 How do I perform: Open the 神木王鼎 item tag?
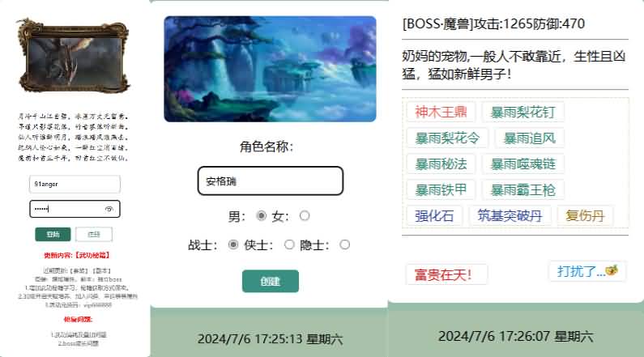[441, 112]
